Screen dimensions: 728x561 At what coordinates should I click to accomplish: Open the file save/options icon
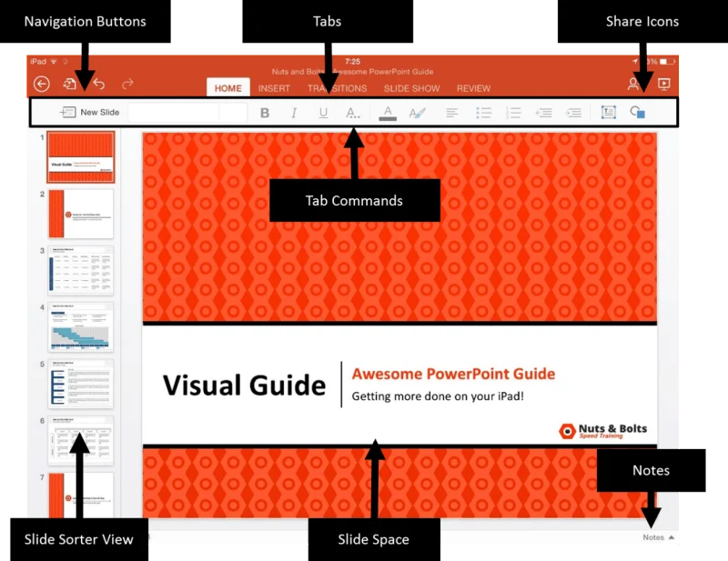click(69, 84)
